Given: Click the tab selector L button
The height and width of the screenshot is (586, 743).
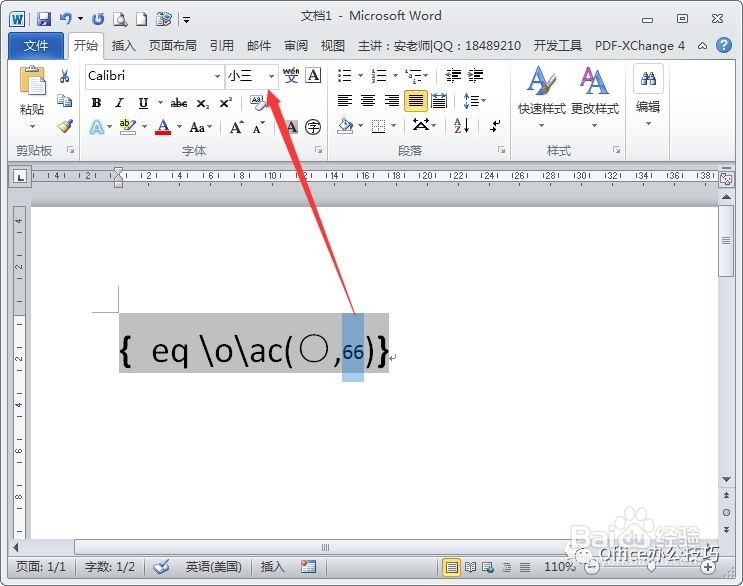Looking at the screenshot, I should point(20,178).
